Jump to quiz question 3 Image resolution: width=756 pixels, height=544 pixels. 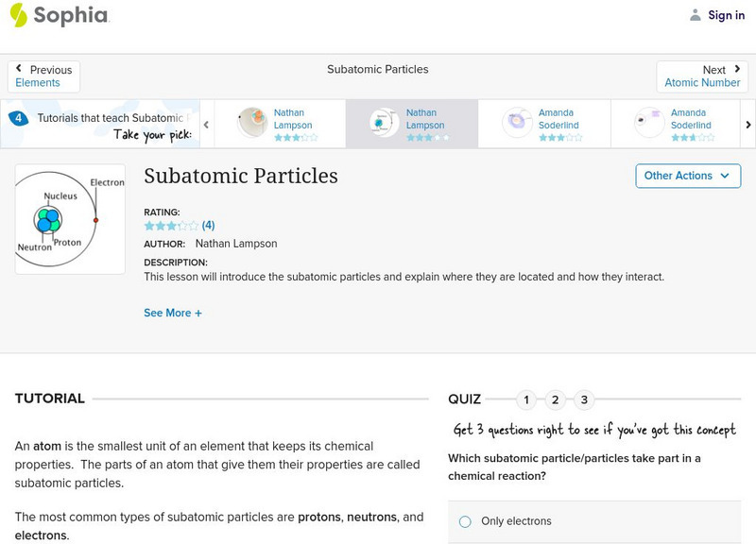click(585, 399)
